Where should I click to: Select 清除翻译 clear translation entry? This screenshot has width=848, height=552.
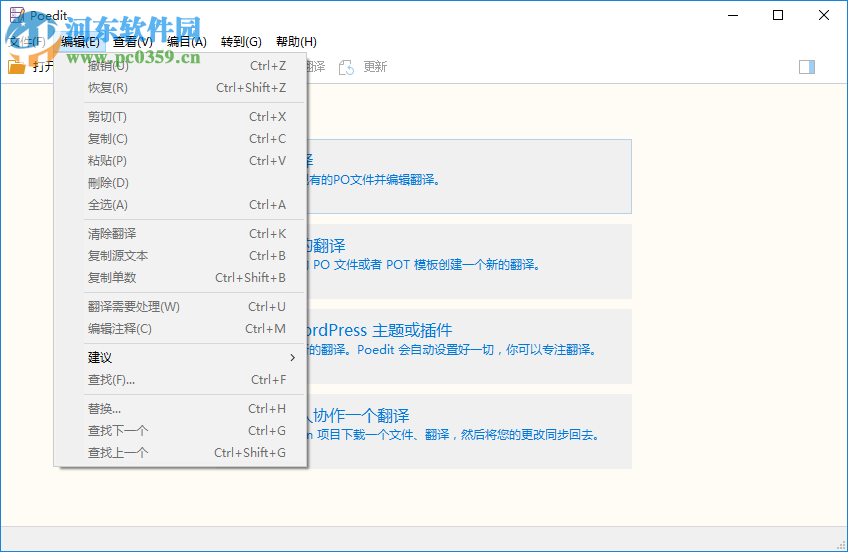pos(181,234)
